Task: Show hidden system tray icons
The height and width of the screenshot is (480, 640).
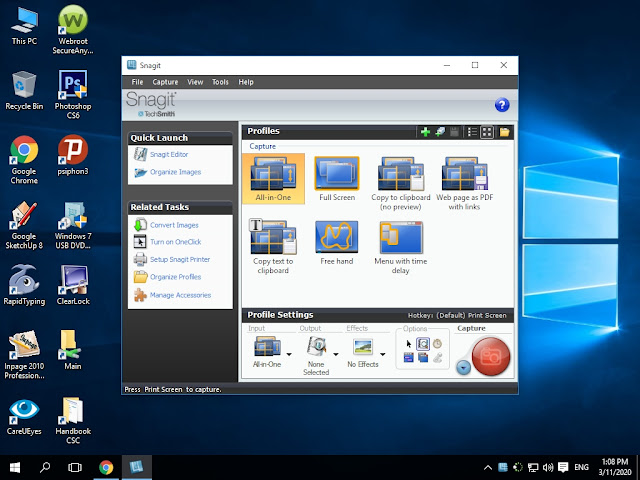Action: pos(487,468)
